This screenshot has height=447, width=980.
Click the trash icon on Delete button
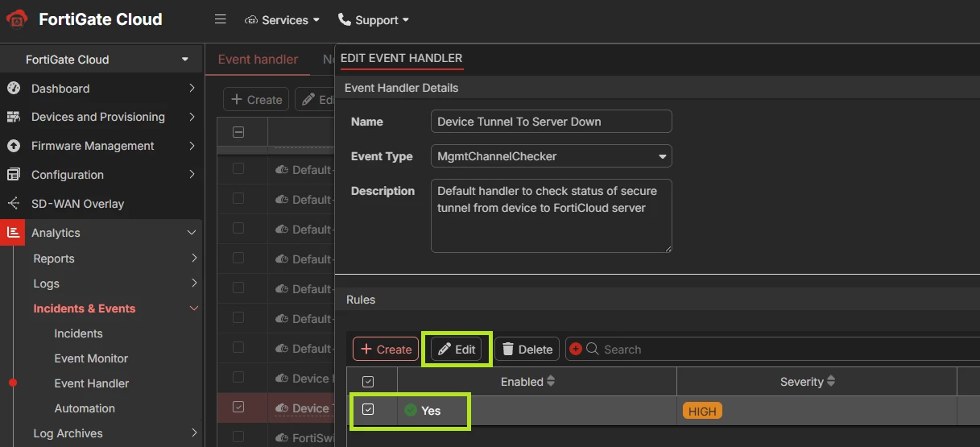508,349
